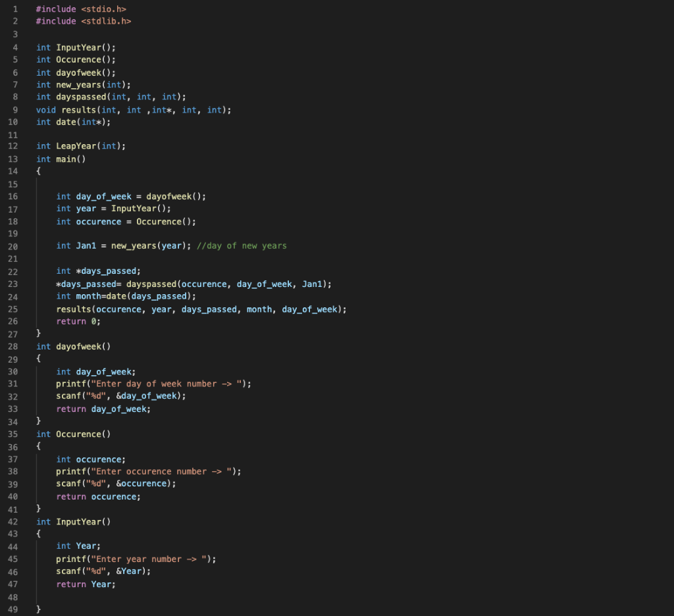Click the #include <stdio.h> directive
Screen dimensions: 674x616
click(x=81, y=9)
